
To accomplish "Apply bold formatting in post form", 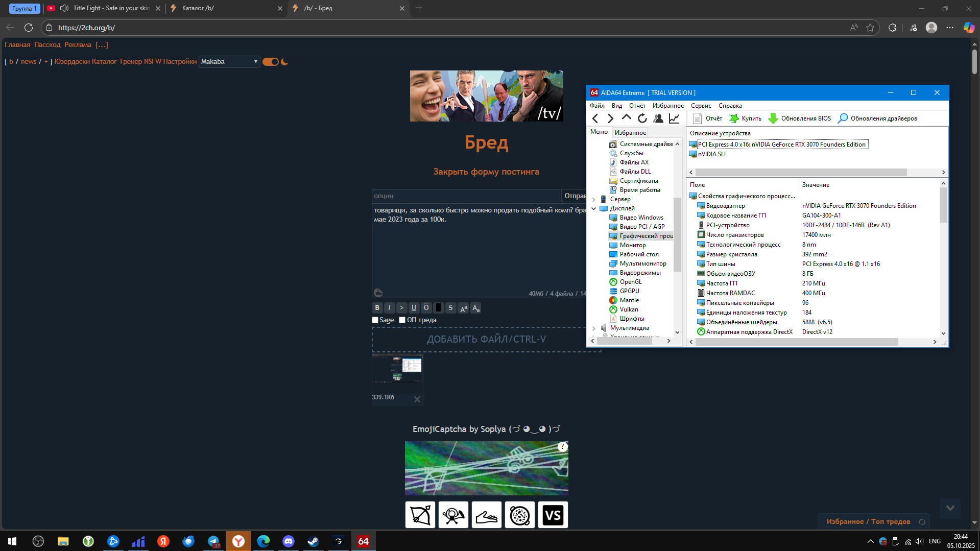I will pos(377,308).
